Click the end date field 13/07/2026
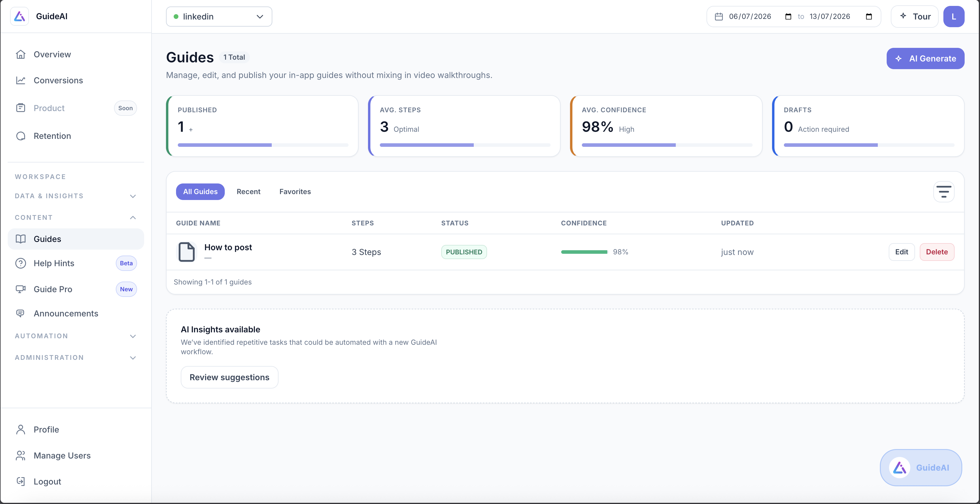Screen dimensions: 980x504 pyautogui.click(x=830, y=16)
